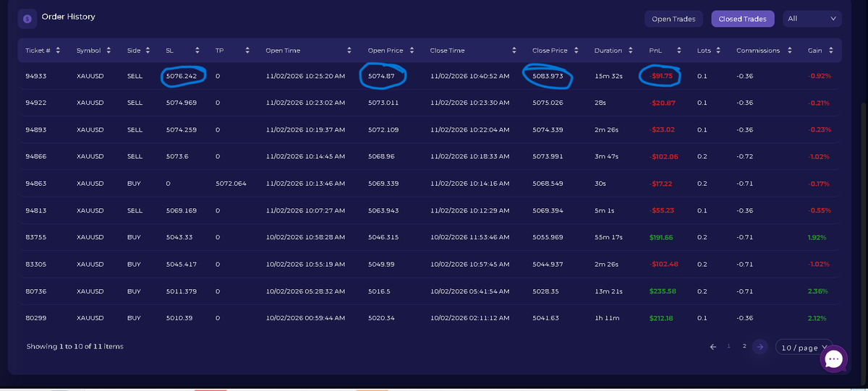The width and height of the screenshot is (868, 391).
Task: Open the chat support bubble icon
Action: pyautogui.click(x=833, y=359)
